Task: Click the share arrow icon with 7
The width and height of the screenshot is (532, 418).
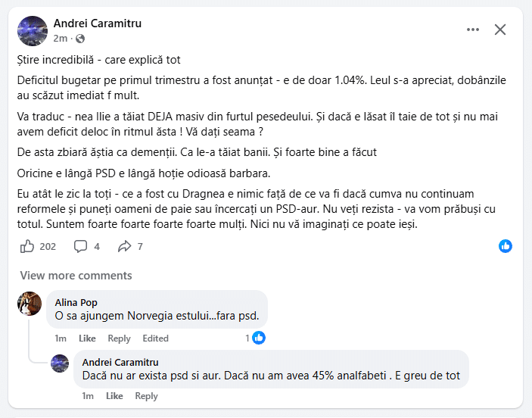Action: coord(124,246)
